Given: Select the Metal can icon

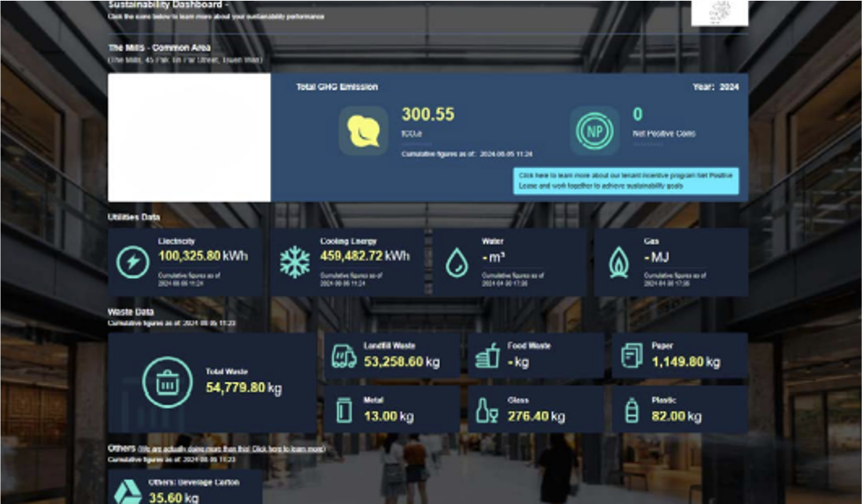Looking at the screenshot, I should [343, 410].
